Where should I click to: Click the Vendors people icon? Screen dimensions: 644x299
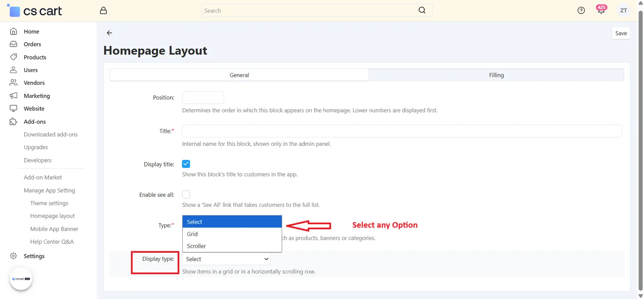point(13,83)
